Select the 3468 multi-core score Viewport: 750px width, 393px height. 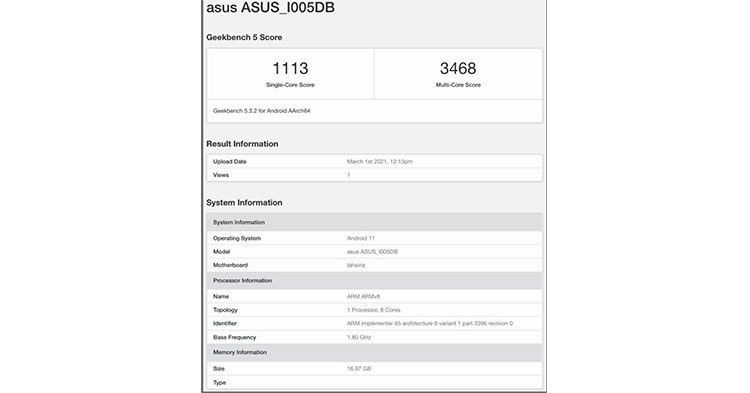click(x=458, y=68)
